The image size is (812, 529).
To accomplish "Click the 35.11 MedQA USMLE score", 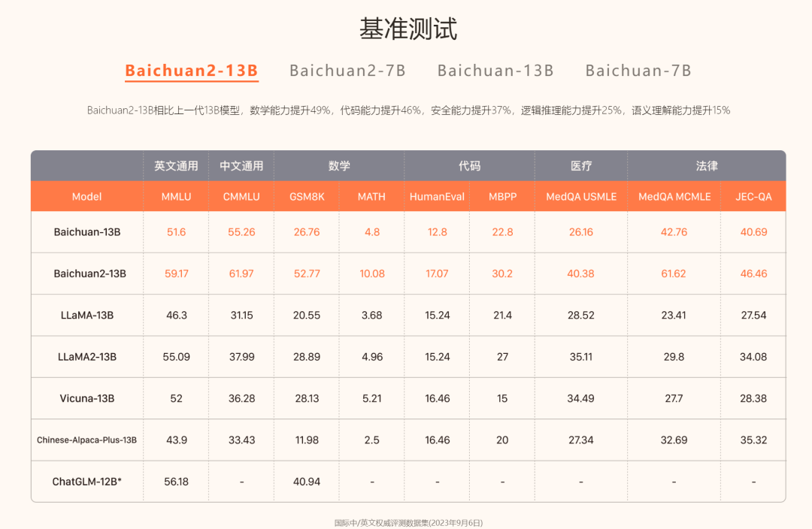I will click(x=581, y=357).
